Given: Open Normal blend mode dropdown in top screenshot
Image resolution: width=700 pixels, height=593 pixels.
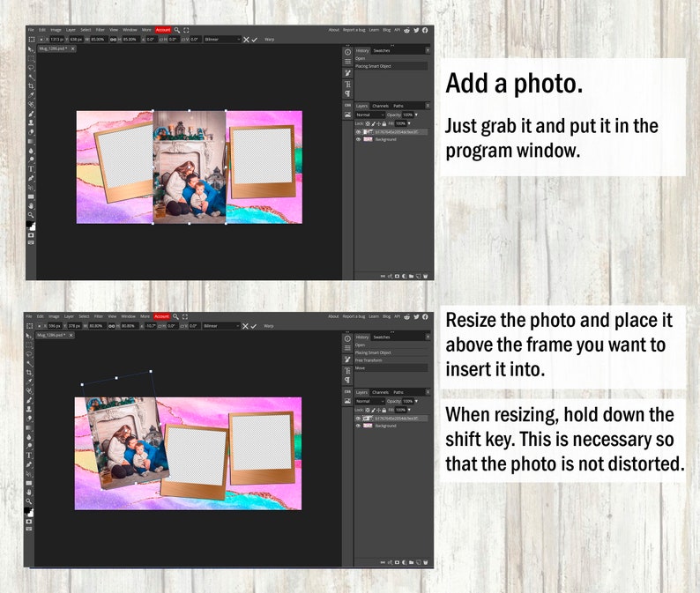Looking at the screenshot, I should [x=370, y=115].
